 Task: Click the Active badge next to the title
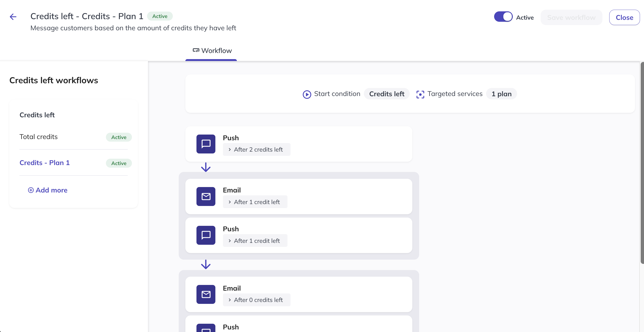click(160, 16)
